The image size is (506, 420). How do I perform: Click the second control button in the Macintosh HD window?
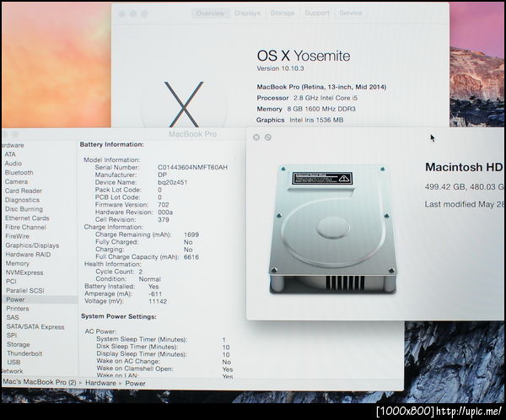268,137
